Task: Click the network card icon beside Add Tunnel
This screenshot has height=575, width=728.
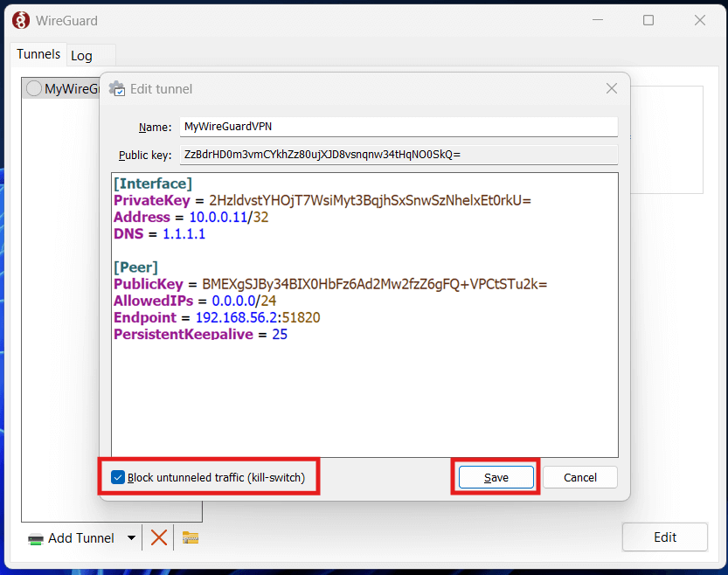Action: 36,538
